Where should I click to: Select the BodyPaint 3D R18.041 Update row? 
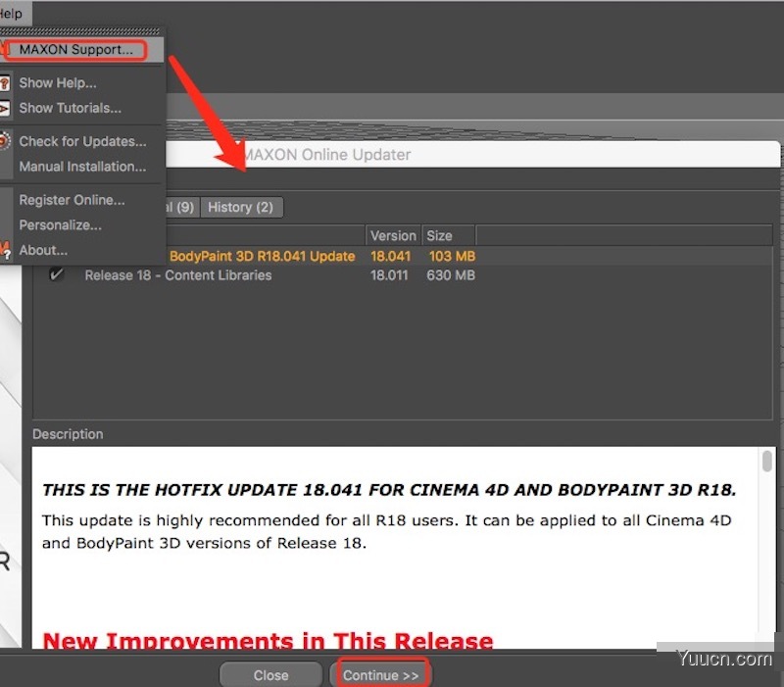(262, 256)
